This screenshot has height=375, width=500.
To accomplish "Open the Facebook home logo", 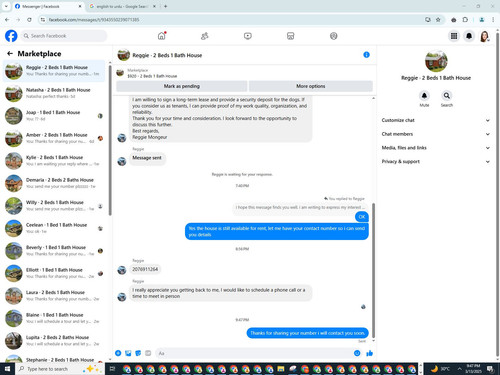I will point(11,36).
